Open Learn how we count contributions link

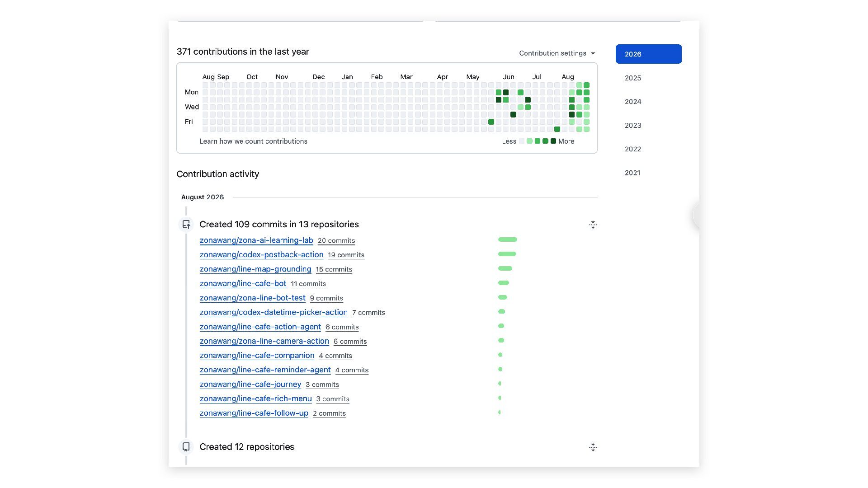[x=253, y=141]
